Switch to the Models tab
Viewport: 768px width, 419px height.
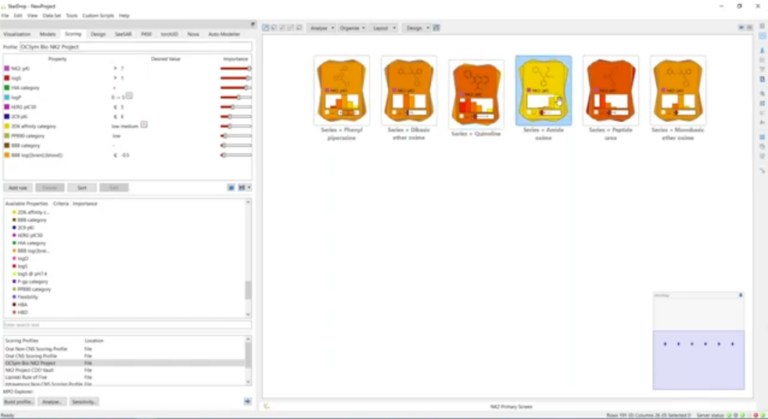[x=48, y=34]
